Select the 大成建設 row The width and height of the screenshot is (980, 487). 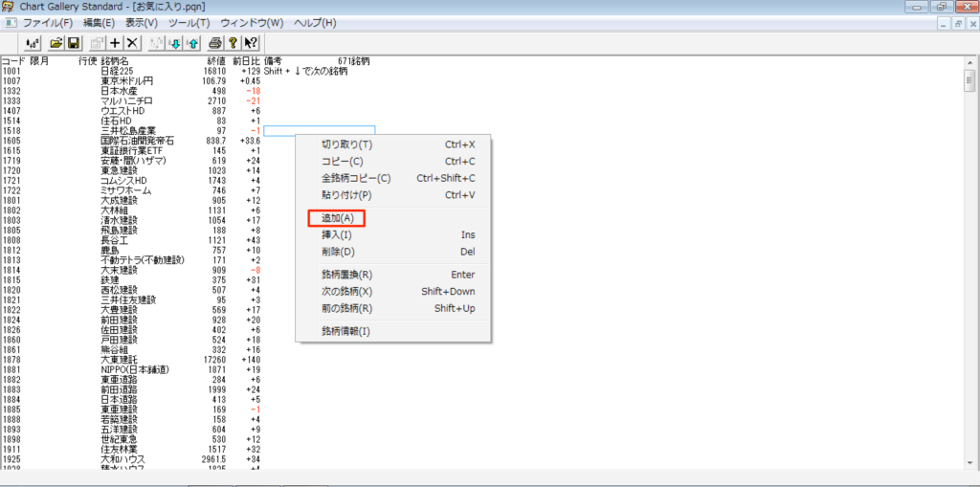point(131,200)
